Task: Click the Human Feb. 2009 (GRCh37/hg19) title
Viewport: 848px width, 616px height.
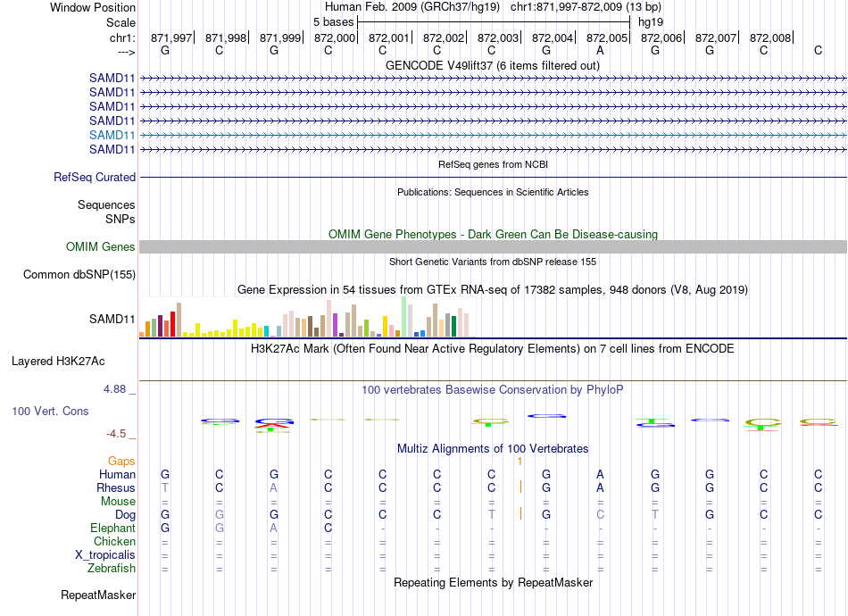Action: (414, 7)
